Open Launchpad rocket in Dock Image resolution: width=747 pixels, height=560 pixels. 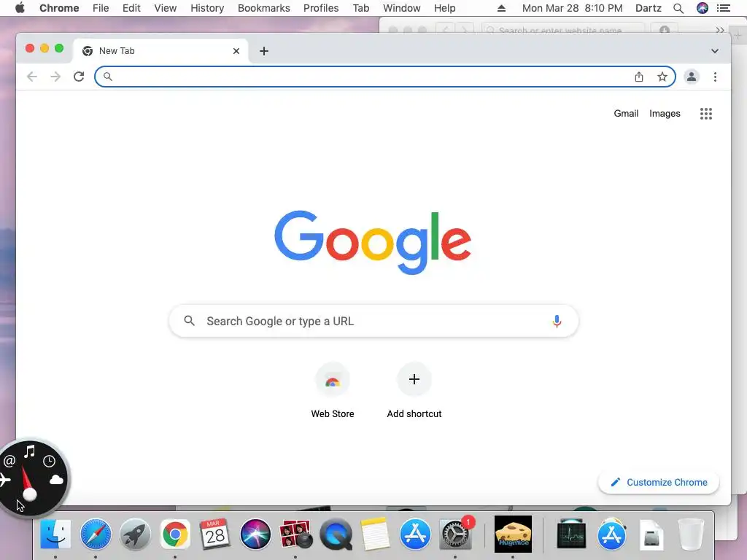coord(135,534)
